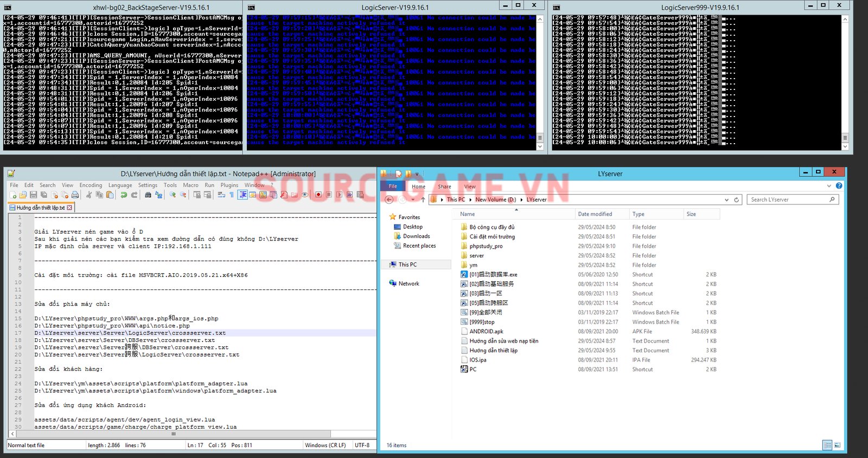Screen dimensions: 868x458
Task: Refresh the LYserver folder in Explorer
Action: tap(736, 200)
